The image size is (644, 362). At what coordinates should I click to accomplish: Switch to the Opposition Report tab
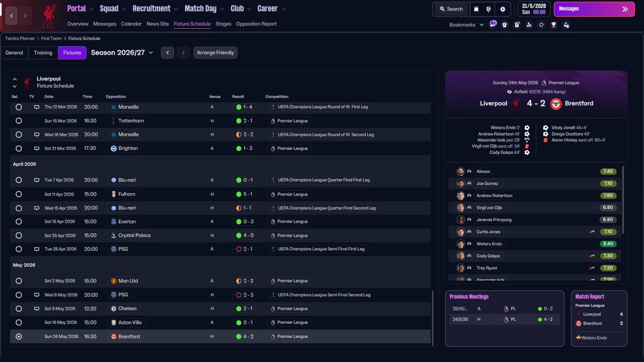pos(256,24)
